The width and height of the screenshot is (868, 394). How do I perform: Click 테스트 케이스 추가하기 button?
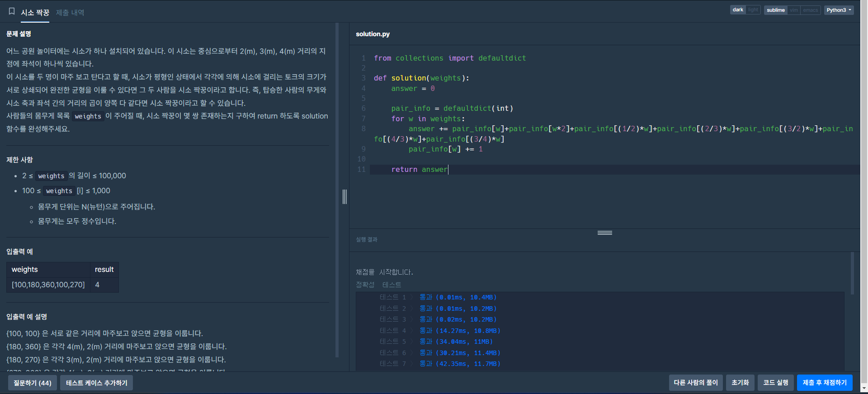[x=96, y=383]
